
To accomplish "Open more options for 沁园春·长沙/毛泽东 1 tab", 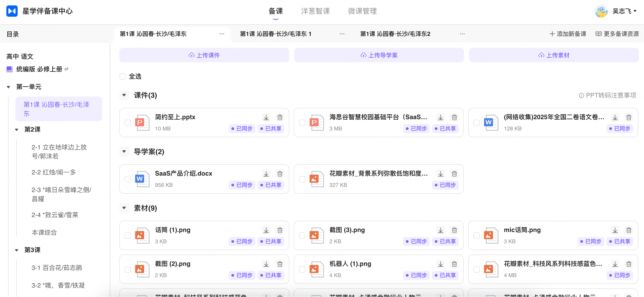I will click(x=342, y=34).
